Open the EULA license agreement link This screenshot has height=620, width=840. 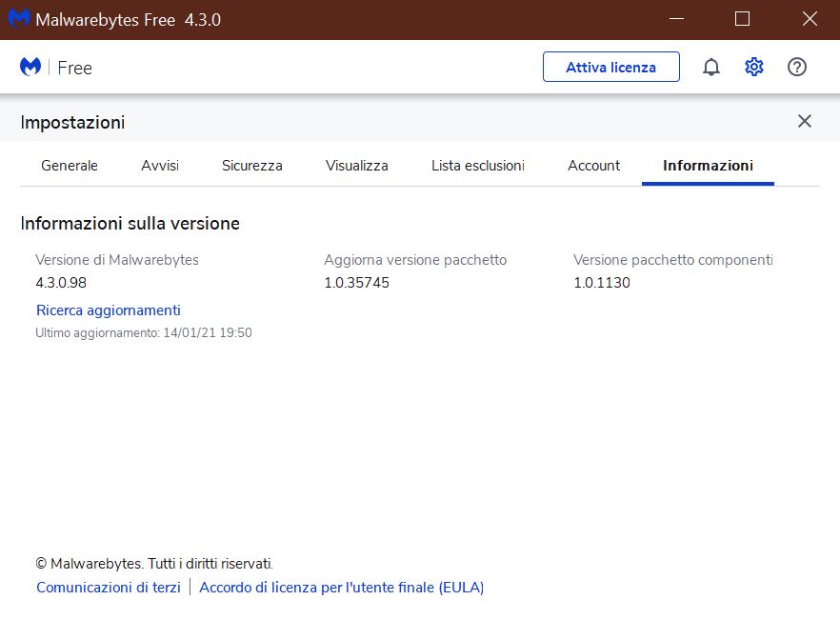coord(342,588)
